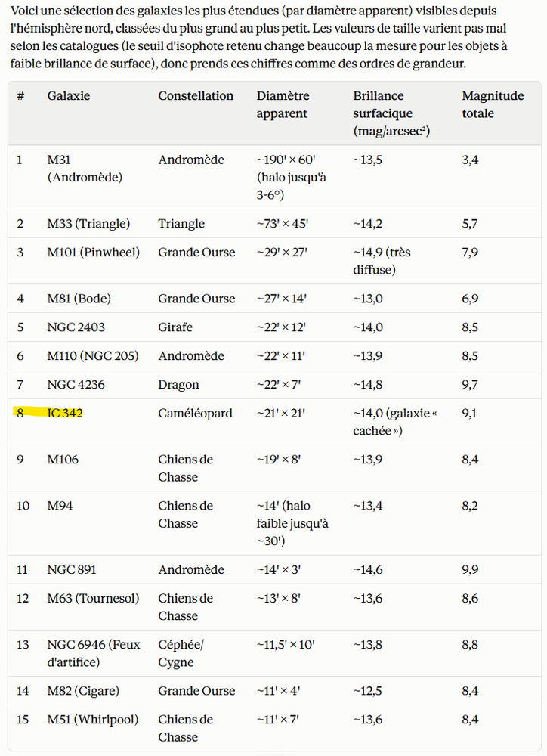Click the Galaxie column header

(69, 95)
